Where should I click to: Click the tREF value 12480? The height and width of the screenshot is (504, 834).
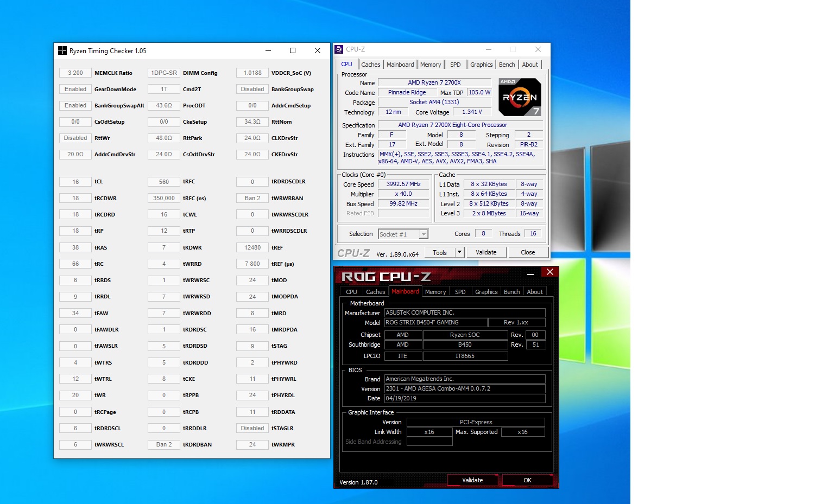[252, 247]
